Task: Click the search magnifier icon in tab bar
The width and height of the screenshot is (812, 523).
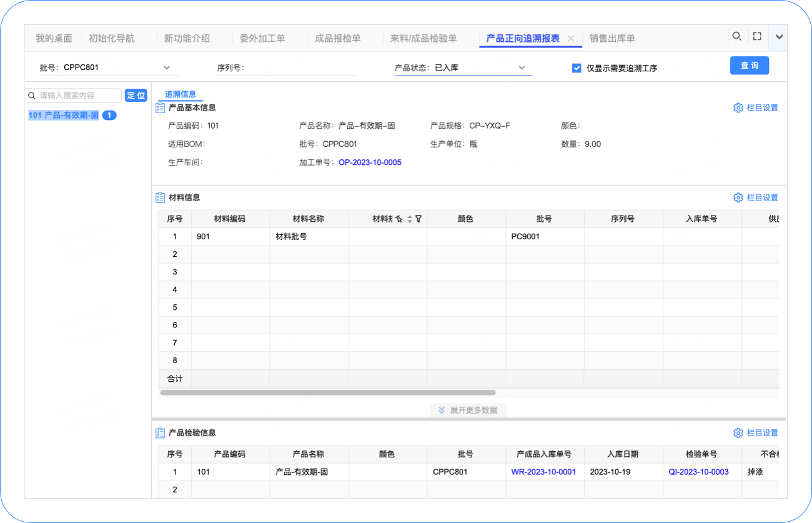Action: click(737, 37)
